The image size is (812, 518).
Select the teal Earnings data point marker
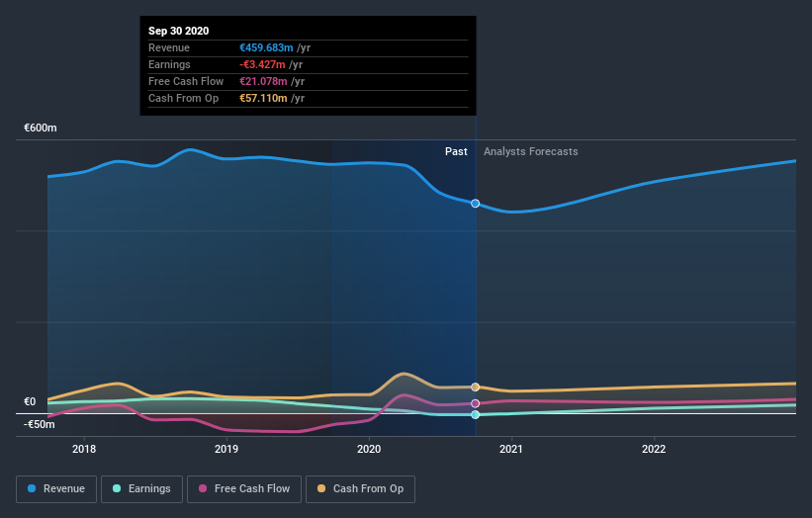(475, 415)
